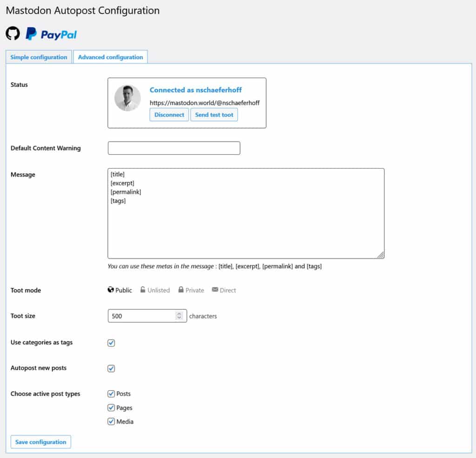
Task: Switch to the Simple configuration tab
Action: click(39, 57)
